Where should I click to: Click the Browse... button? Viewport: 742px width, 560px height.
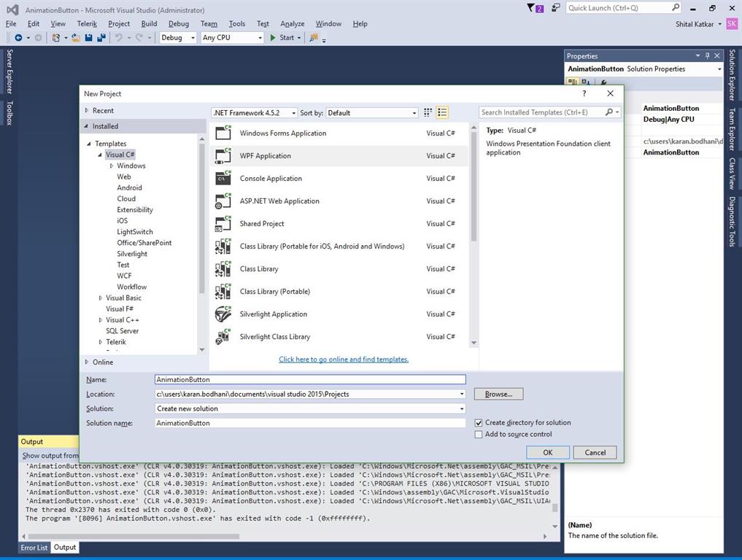(498, 394)
